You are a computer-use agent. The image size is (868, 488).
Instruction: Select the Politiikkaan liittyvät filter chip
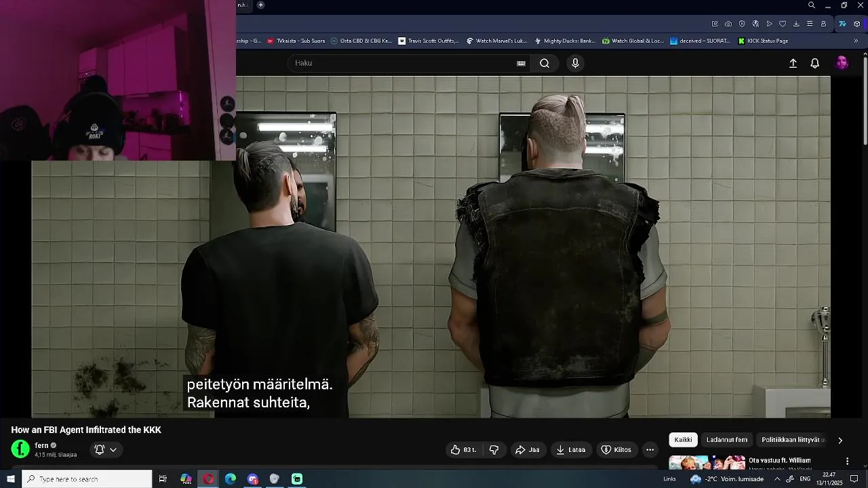click(x=793, y=440)
